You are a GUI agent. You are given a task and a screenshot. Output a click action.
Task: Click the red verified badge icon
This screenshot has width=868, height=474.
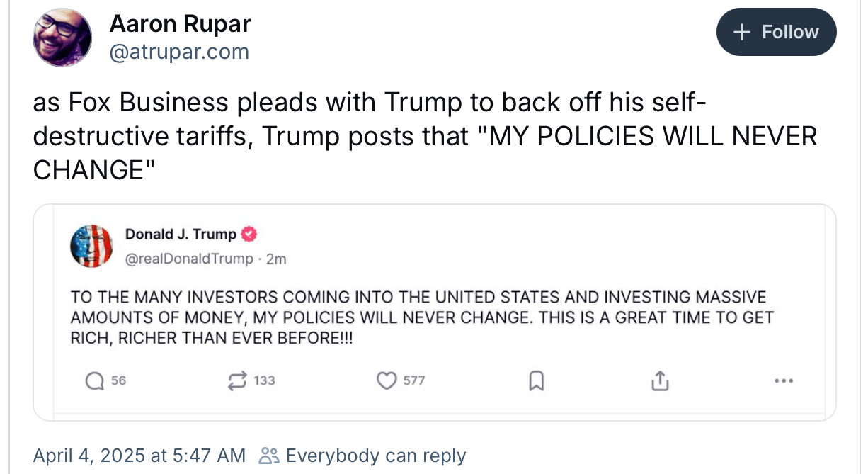click(x=249, y=234)
